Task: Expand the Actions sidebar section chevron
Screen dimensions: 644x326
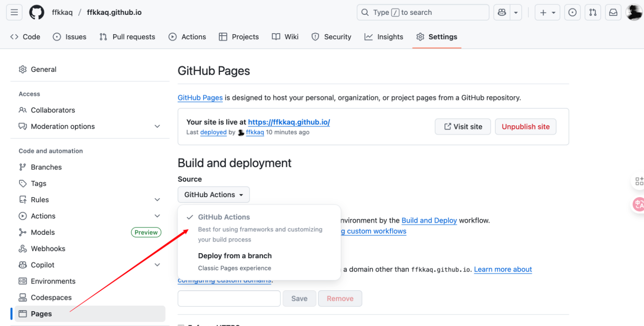Action: pos(157,216)
